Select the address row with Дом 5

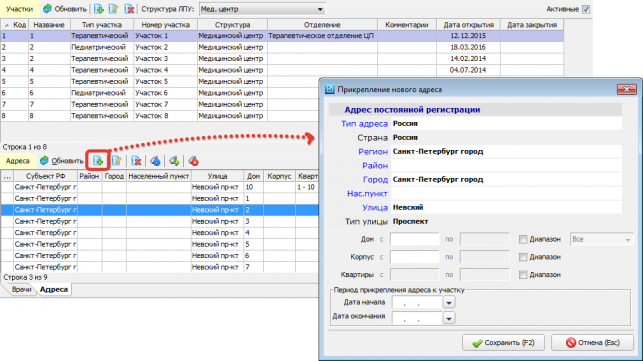click(160, 244)
